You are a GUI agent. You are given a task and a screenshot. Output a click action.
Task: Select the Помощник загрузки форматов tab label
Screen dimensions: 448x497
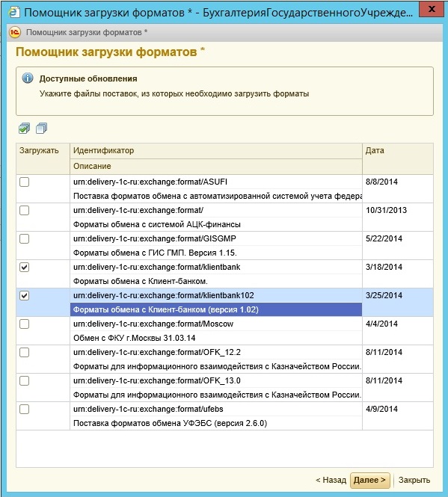point(87,32)
